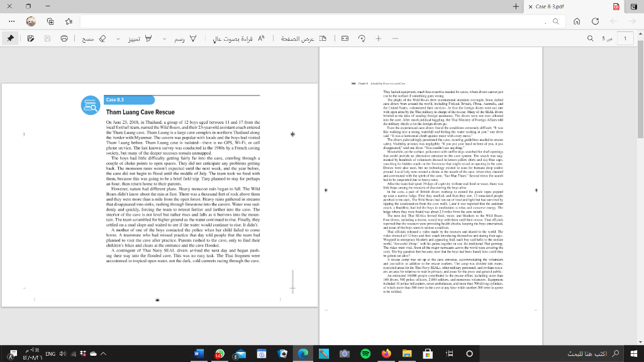Open the Windows Start menu
644x362 pixels.
pyautogui.click(x=634, y=353)
